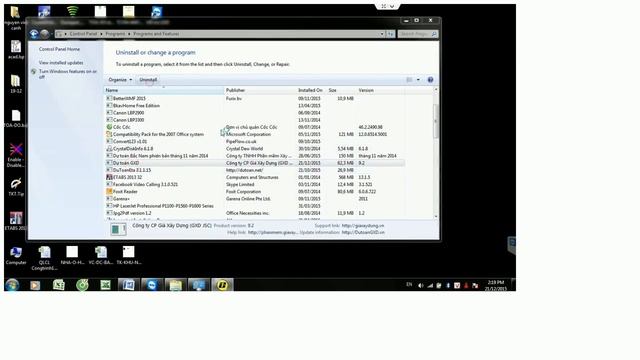Click the Programs breadcrumb

[x=115, y=34]
